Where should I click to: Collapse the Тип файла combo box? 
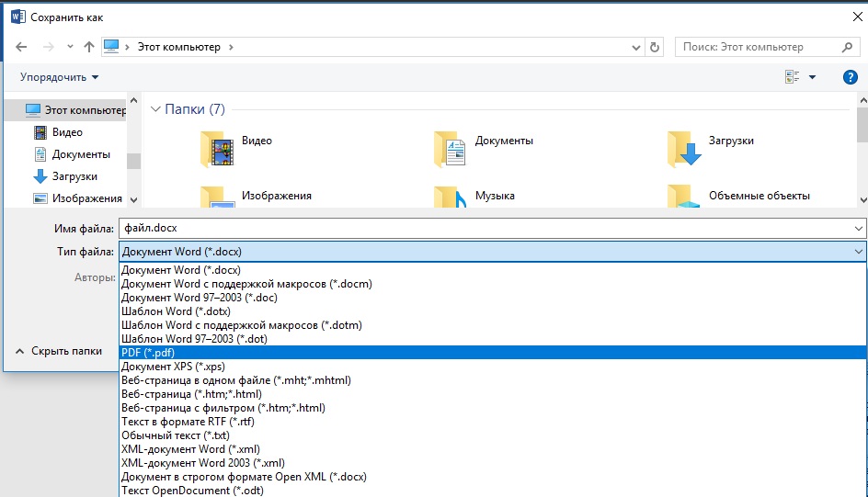(x=858, y=251)
